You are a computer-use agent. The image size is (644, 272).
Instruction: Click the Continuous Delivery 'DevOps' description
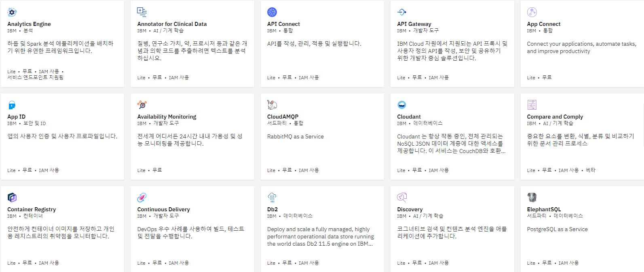click(x=191, y=233)
